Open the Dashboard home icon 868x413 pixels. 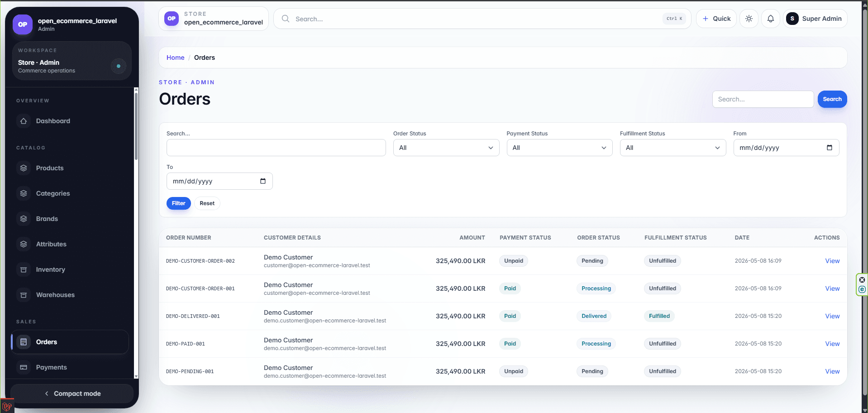pos(24,121)
